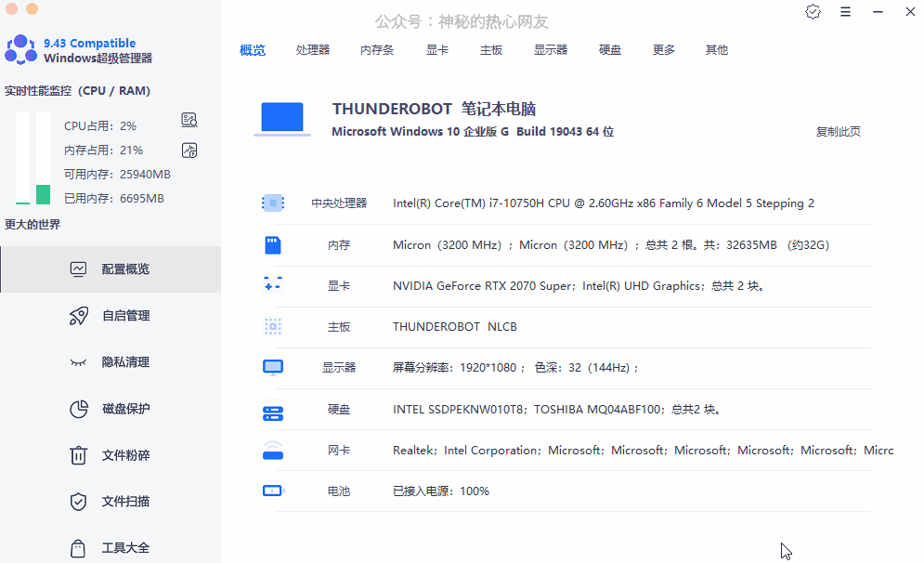This screenshot has height=563, width=924.
Task: Click the Micron 3200 MHz memory text
Action: click(x=611, y=244)
